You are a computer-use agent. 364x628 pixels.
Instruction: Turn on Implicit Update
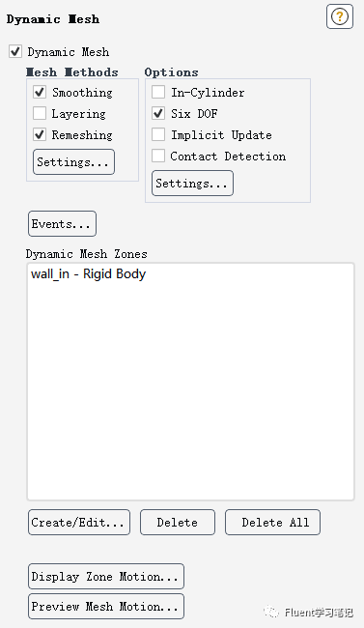(x=158, y=134)
